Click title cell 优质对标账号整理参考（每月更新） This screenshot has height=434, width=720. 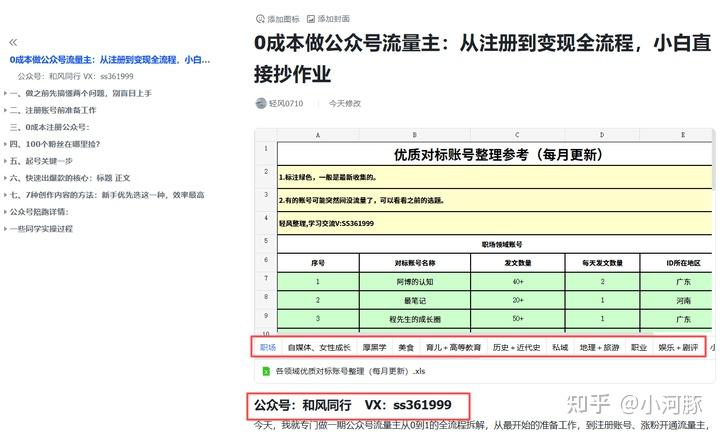(x=495, y=154)
